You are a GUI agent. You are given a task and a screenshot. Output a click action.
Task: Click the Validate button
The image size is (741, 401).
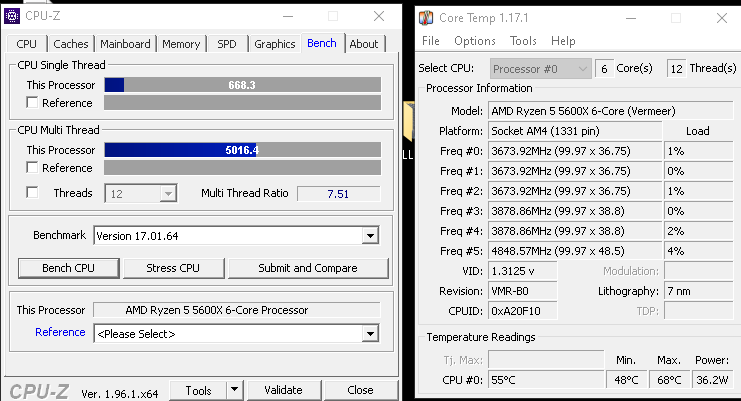(284, 390)
